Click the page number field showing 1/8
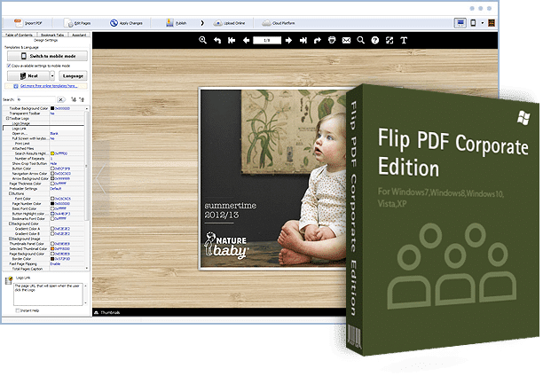 pos(267,40)
